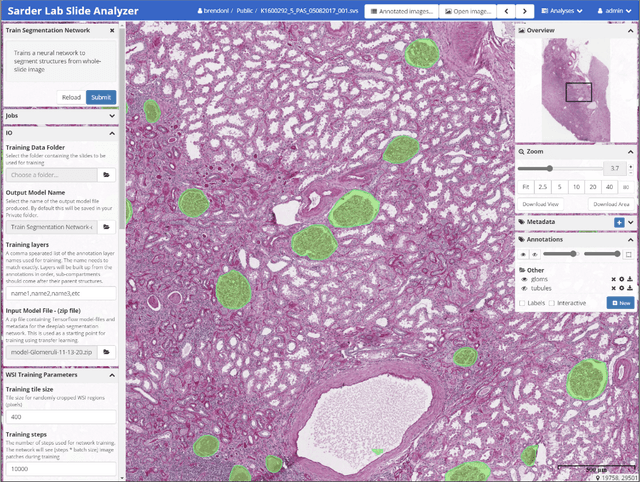Image resolution: width=640 pixels, height=482 pixels.
Task: Click the model-Glomeruli zip file field
Action: click(51, 352)
